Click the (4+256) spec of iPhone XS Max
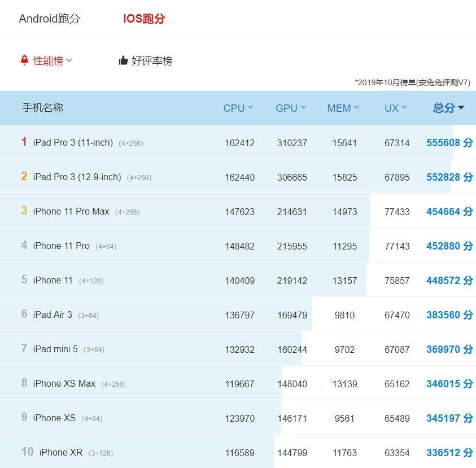The width and height of the screenshot is (476, 468). coord(113,384)
